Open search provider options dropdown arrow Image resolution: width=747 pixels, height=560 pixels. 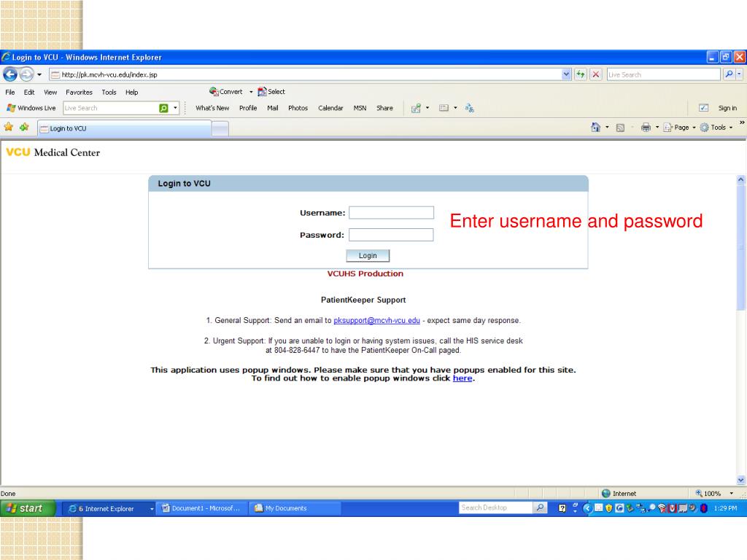(x=739, y=74)
